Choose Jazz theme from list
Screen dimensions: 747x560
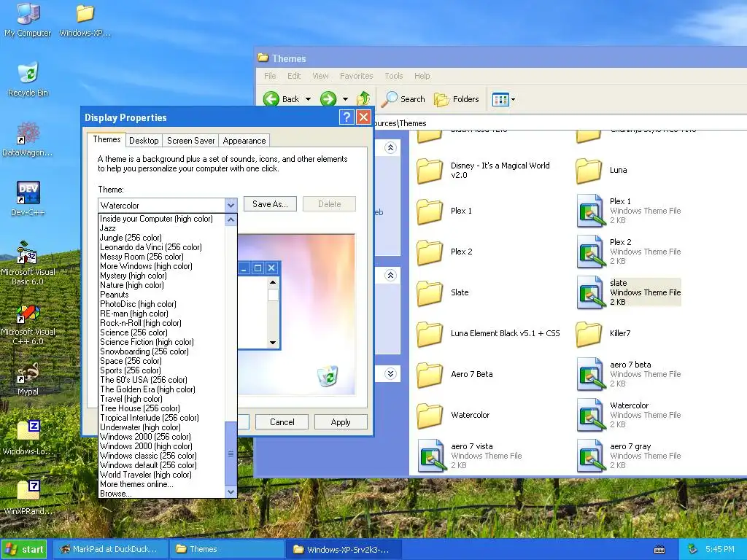pyautogui.click(x=161, y=228)
